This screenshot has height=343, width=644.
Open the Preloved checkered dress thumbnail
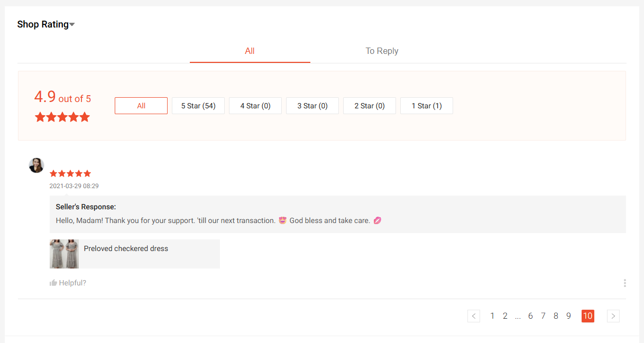(64, 254)
